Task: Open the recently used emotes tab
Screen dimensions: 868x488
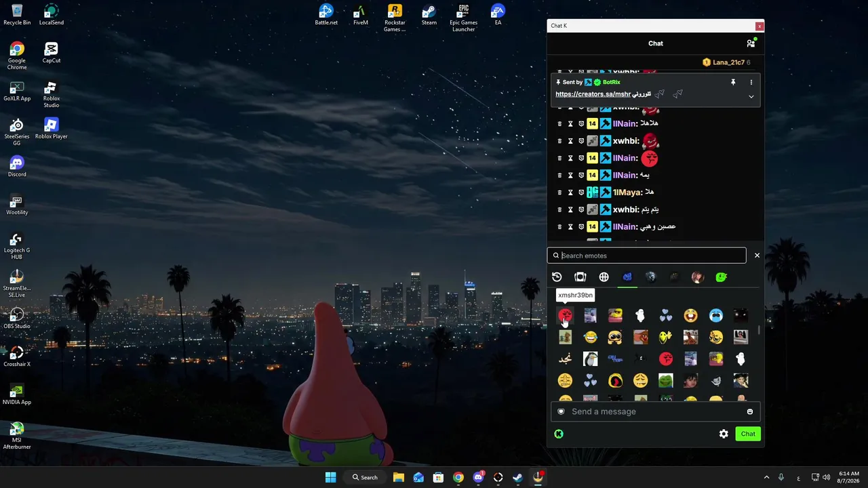Action: tap(557, 277)
